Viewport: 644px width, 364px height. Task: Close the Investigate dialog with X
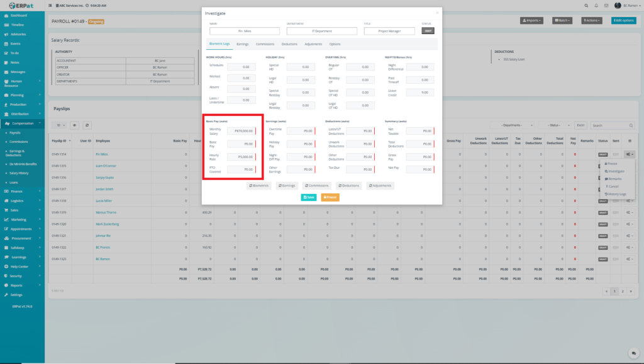click(437, 12)
